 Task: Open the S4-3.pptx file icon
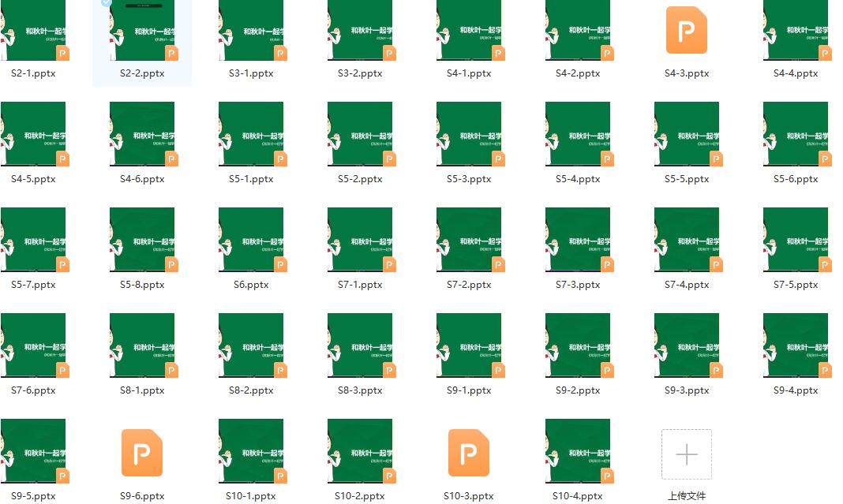click(686, 30)
